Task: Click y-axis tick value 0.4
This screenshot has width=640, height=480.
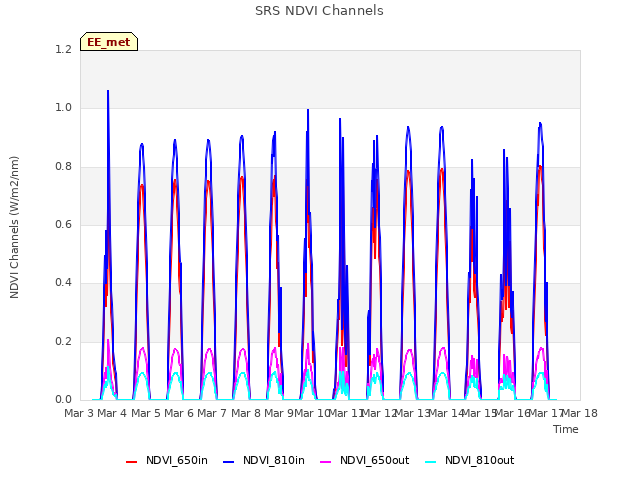Action: (x=63, y=283)
